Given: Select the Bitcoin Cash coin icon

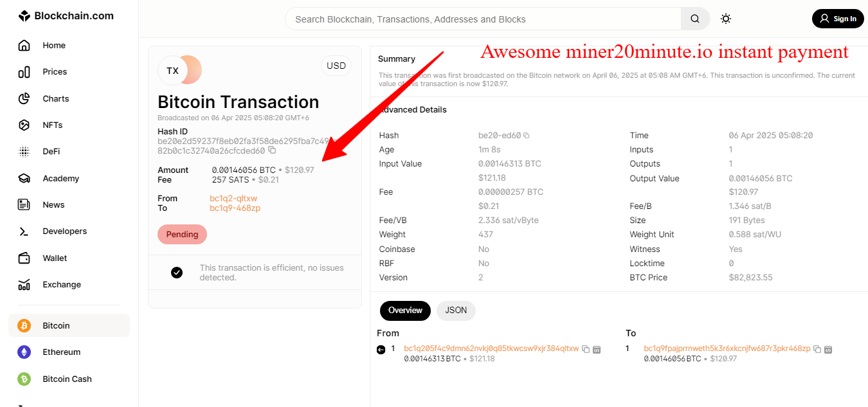Looking at the screenshot, I should (x=24, y=379).
